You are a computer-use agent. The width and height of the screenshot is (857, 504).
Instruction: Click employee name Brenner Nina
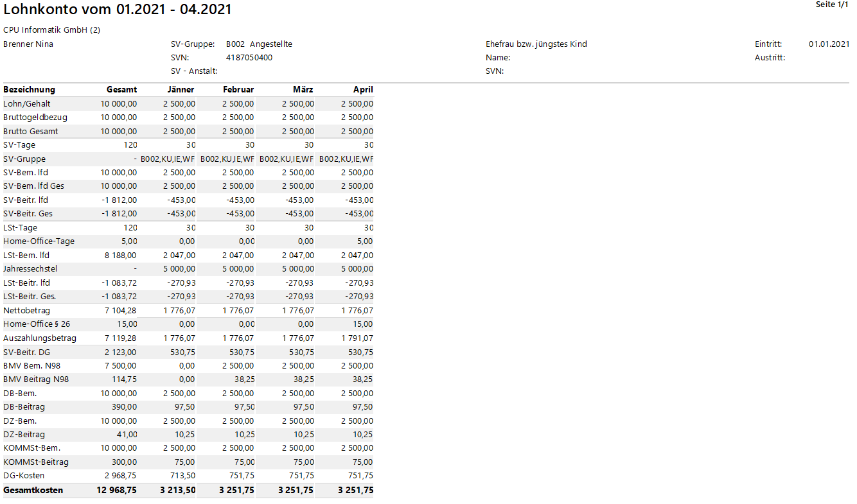[28, 44]
